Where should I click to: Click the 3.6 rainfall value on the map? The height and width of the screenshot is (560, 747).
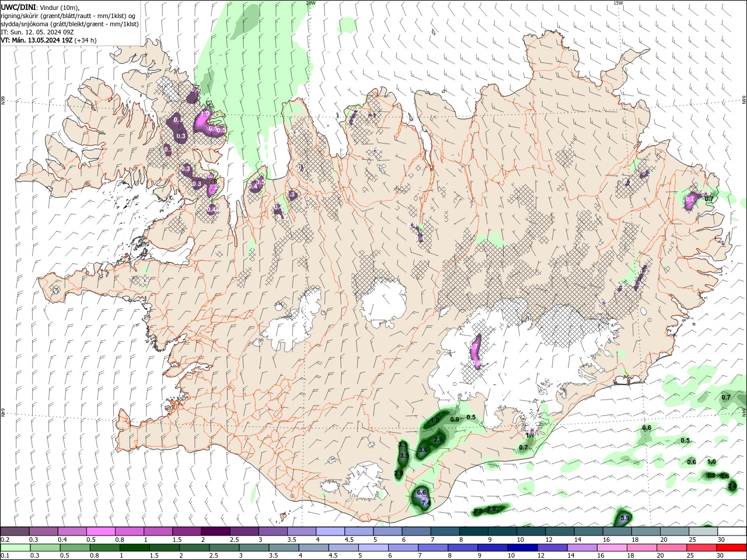coord(423,450)
